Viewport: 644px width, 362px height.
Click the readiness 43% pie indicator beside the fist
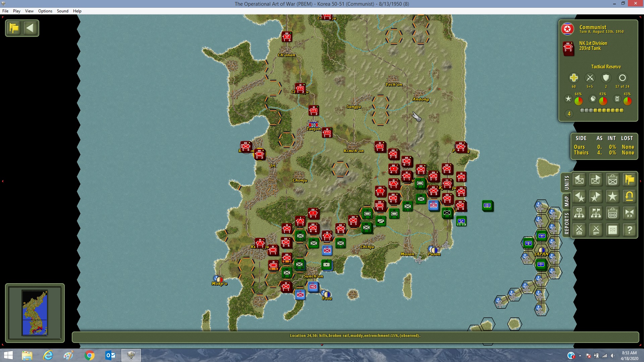point(603,101)
